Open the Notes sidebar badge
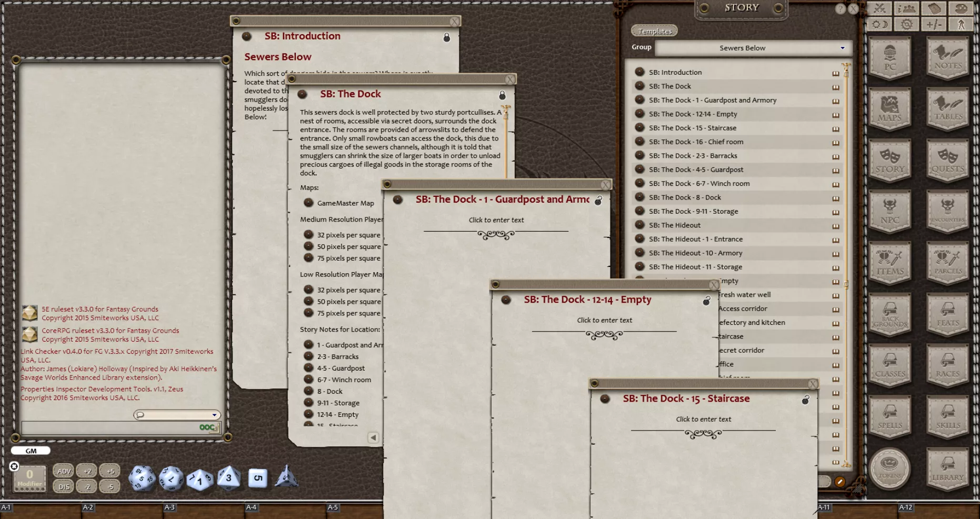 (x=948, y=58)
